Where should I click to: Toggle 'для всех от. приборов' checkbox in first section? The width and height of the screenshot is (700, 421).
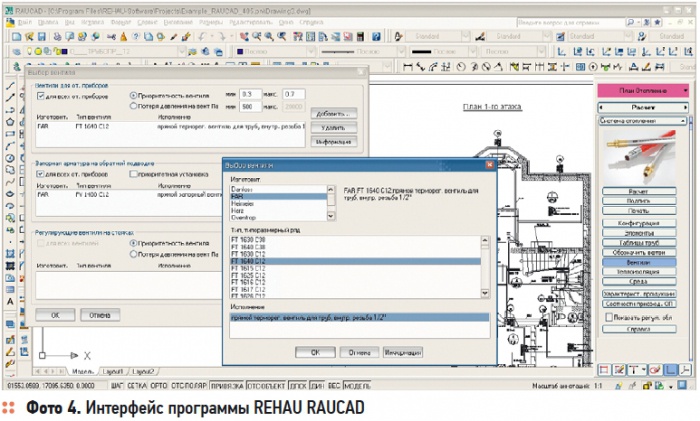pyautogui.click(x=41, y=95)
